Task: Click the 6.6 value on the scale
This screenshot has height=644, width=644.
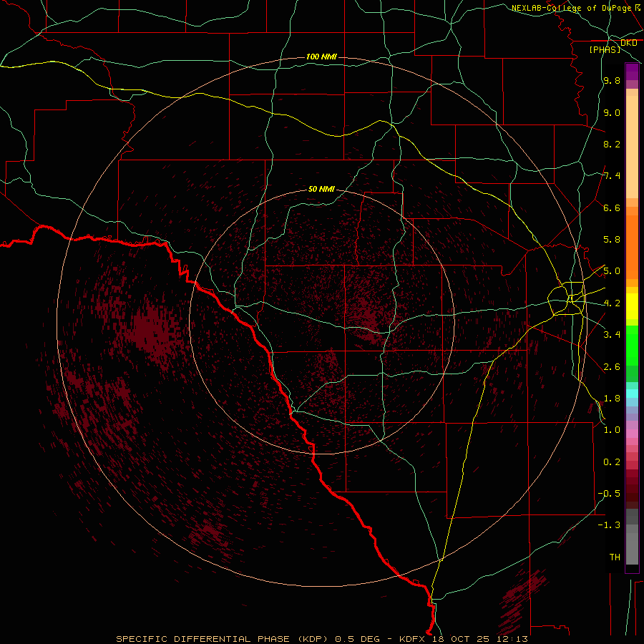Action: click(x=612, y=208)
